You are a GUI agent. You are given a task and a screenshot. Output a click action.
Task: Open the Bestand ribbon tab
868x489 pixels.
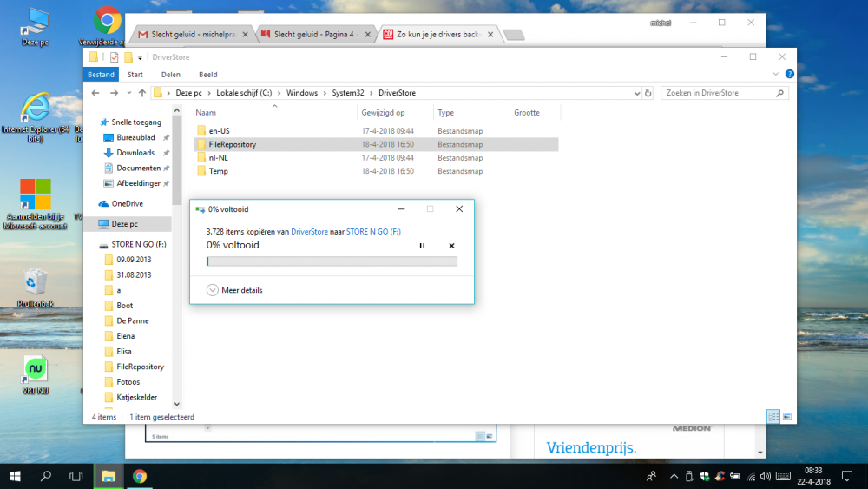click(101, 74)
